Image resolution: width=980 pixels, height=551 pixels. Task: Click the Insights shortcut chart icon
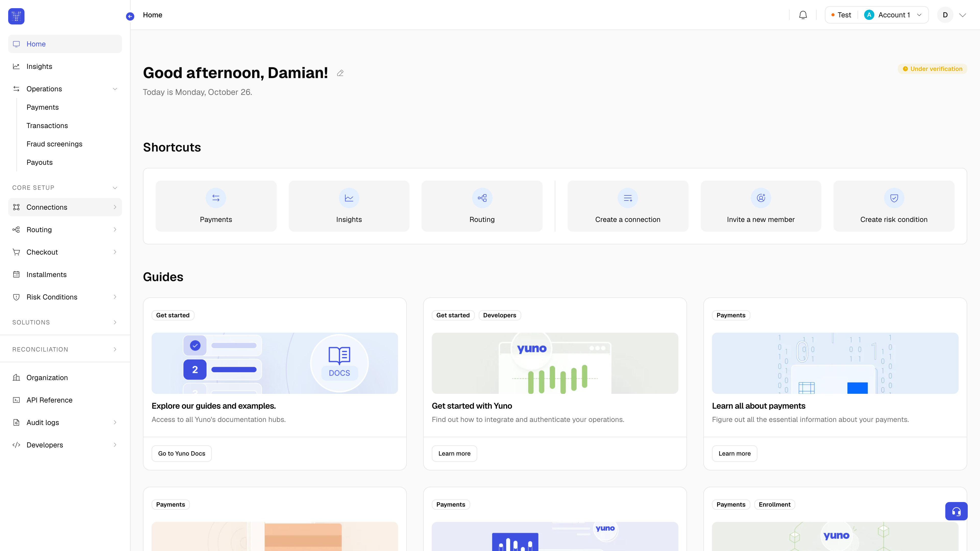click(x=349, y=198)
